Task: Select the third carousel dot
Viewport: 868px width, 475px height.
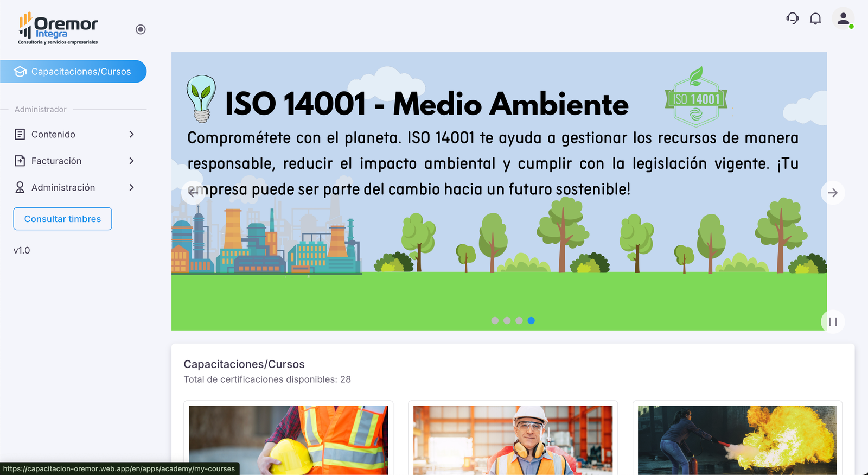Action: click(519, 320)
